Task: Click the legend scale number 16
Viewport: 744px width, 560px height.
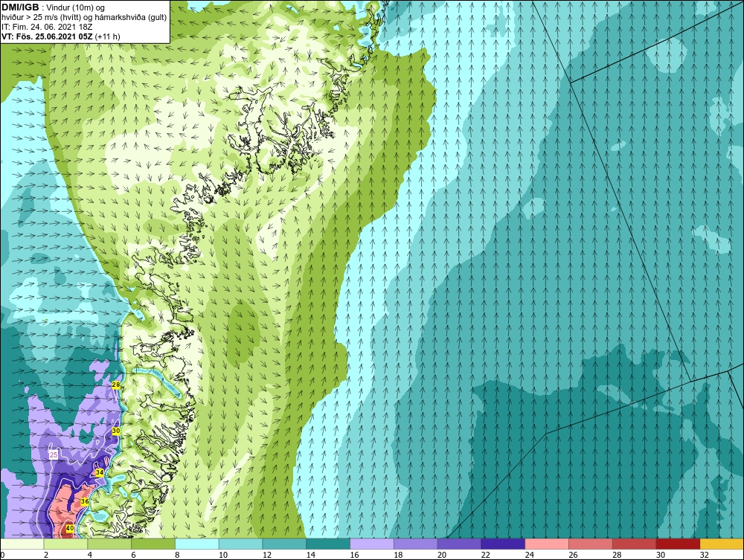Action: click(x=354, y=555)
